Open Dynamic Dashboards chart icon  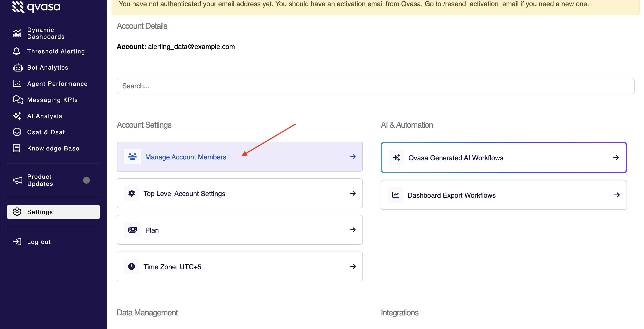(x=17, y=33)
